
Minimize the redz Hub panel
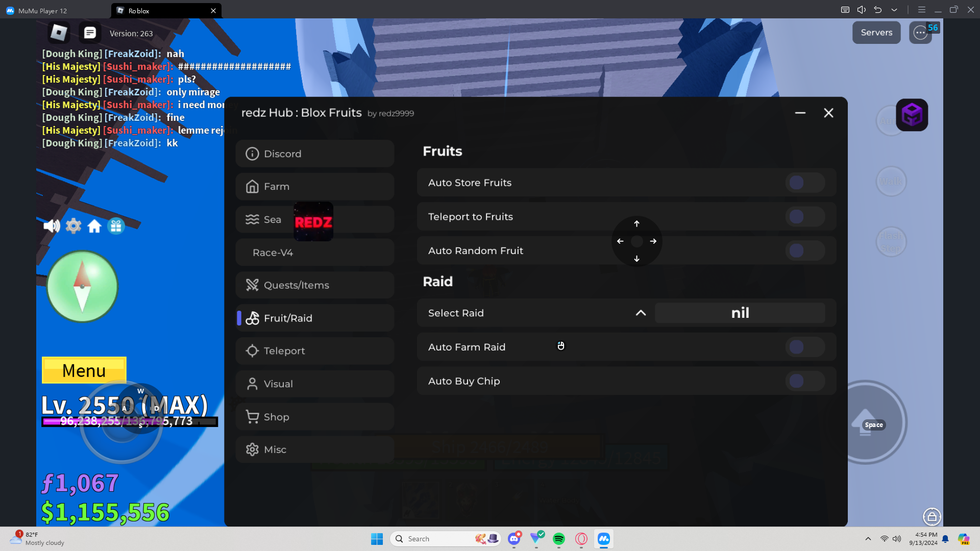tap(800, 113)
